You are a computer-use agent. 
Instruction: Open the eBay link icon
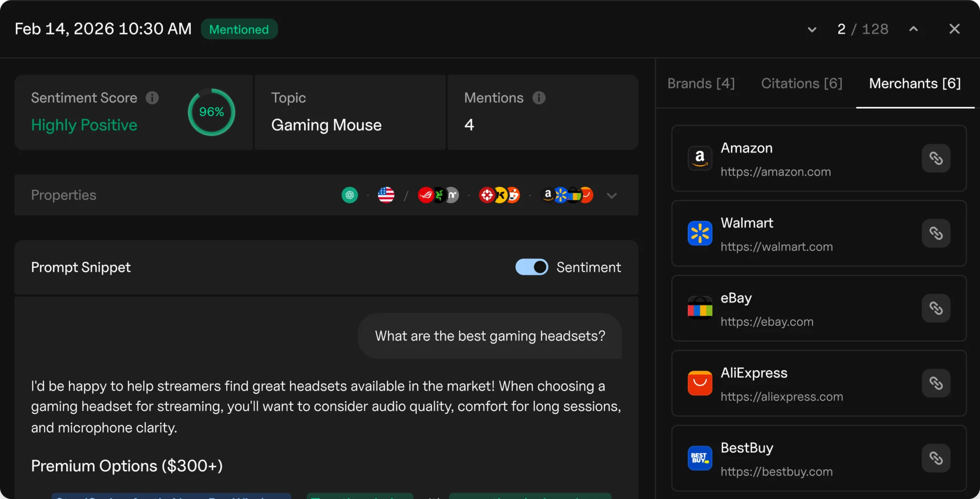pyautogui.click(x=936, y=308)
